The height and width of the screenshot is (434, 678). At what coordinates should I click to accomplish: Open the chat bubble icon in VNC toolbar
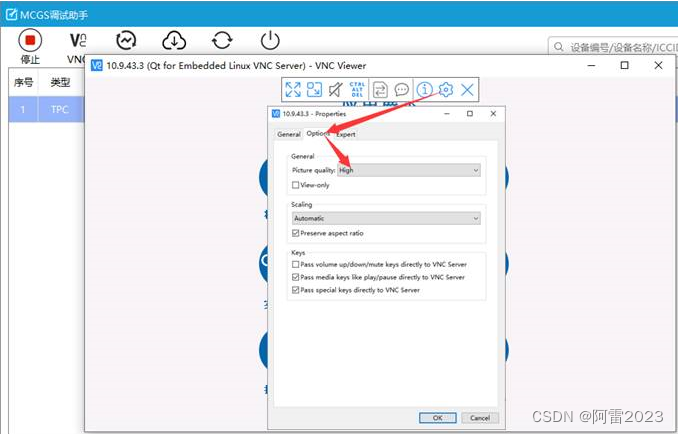click(402, 89)
